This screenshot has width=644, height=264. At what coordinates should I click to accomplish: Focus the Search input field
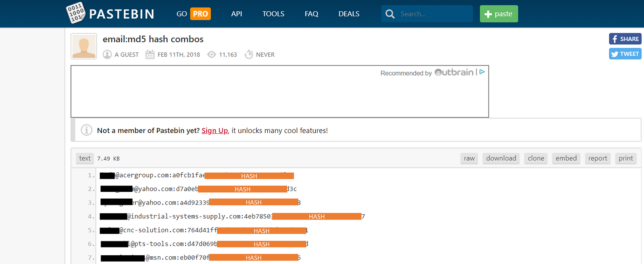(x=427, y=14)
